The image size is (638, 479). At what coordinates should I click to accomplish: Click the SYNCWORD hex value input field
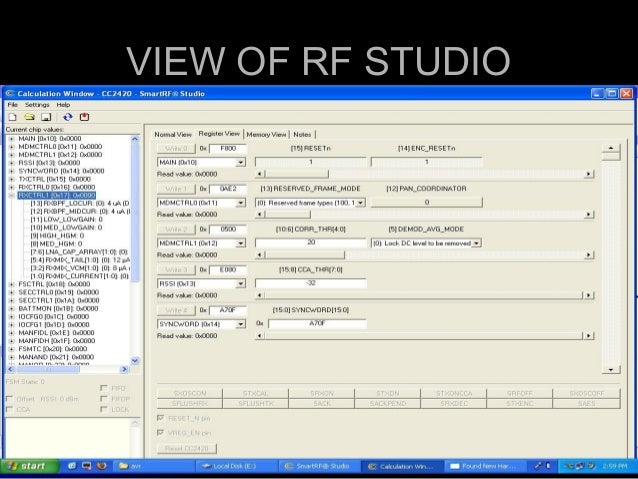tap(317, 324)
